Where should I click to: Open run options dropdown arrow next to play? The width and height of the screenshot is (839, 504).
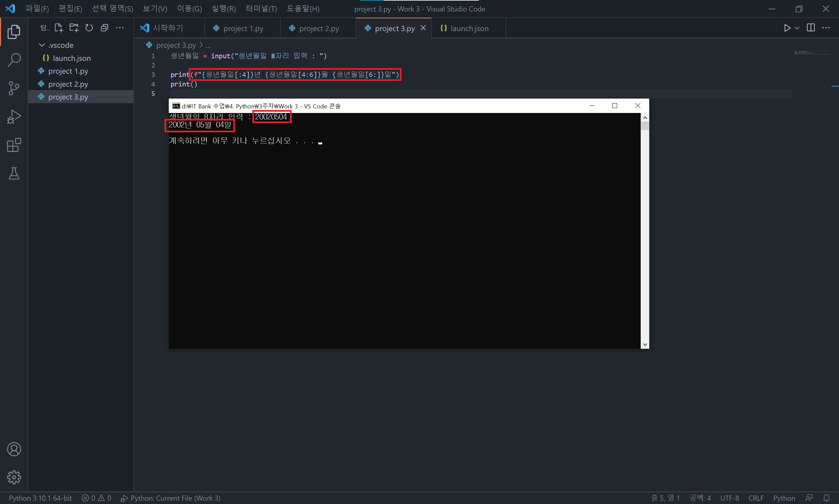(x=797, y=28)
